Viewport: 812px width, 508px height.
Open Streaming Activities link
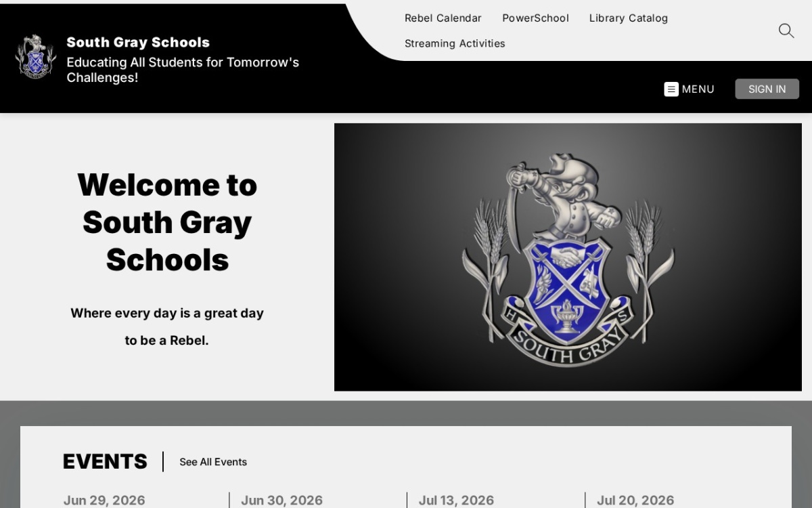[x=455, y=43]
